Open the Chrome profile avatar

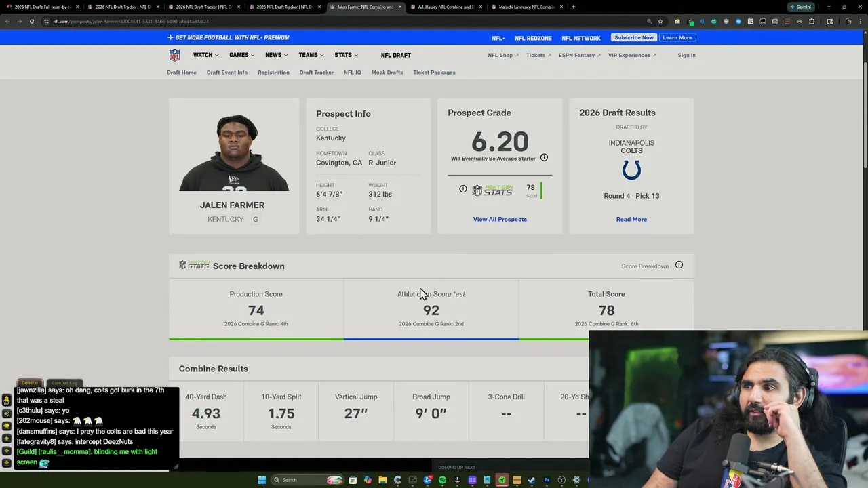coord(848,21)
